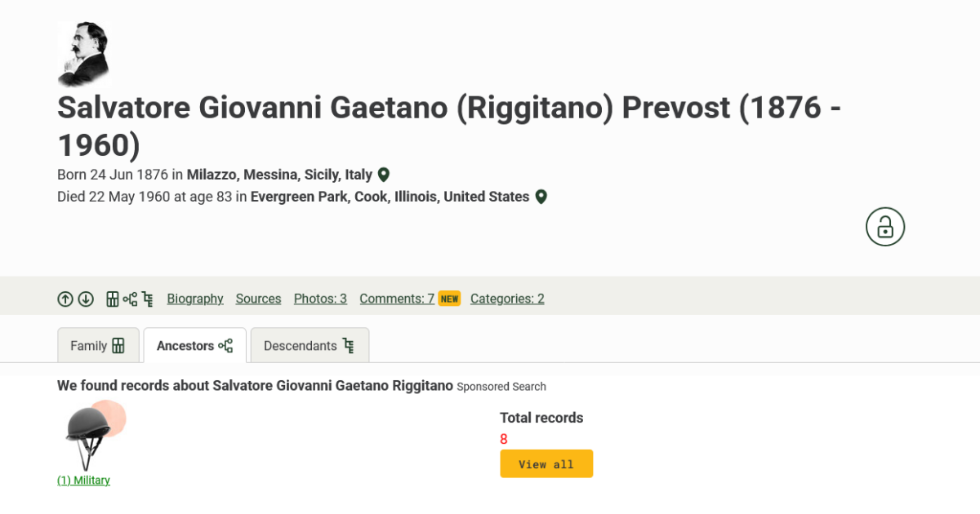The image size is (980, 514).
Task: Click the up arrow navigation icon
Action: tap(65, 299)
